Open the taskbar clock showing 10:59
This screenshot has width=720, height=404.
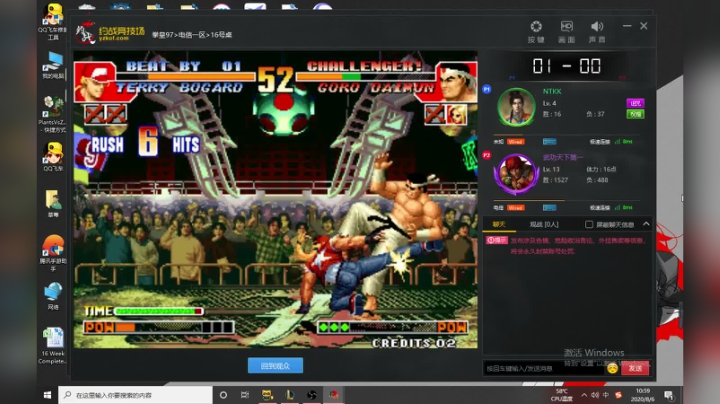(642, 395)
